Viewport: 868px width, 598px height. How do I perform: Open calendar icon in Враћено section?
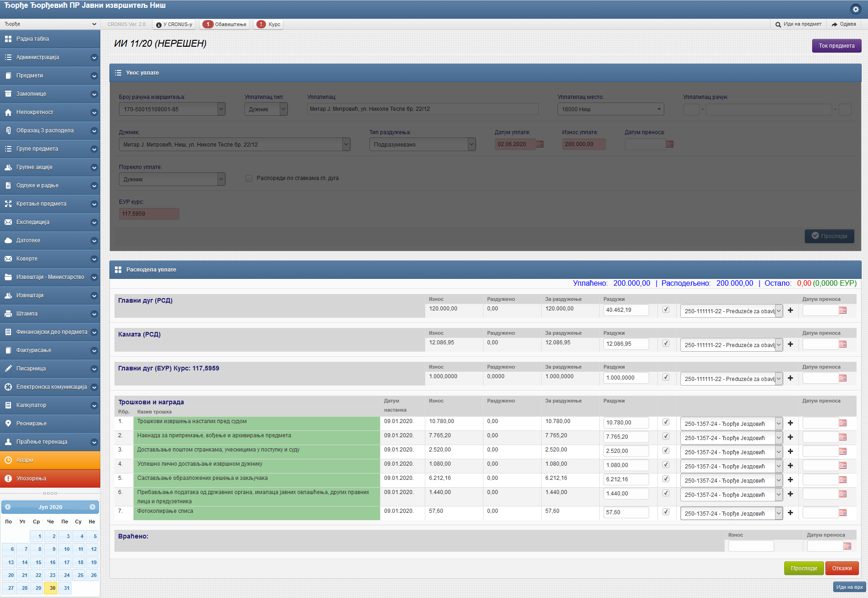coord(847,546)
